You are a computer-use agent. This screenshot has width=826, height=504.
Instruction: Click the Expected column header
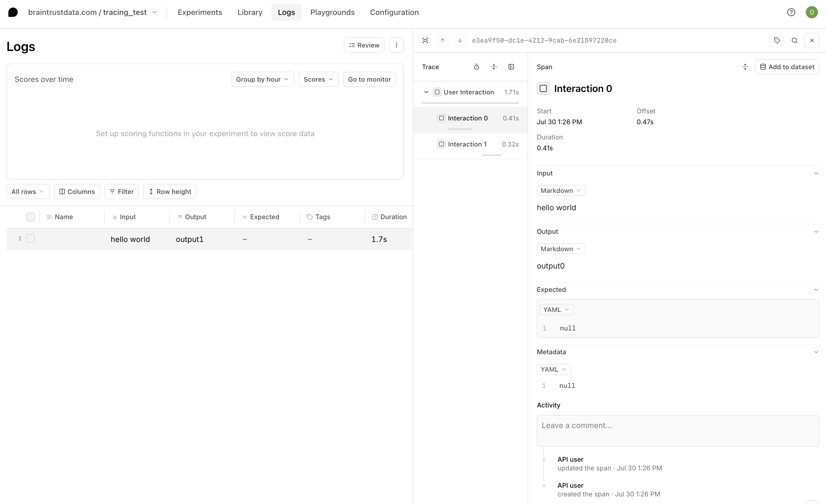(261, 217)
